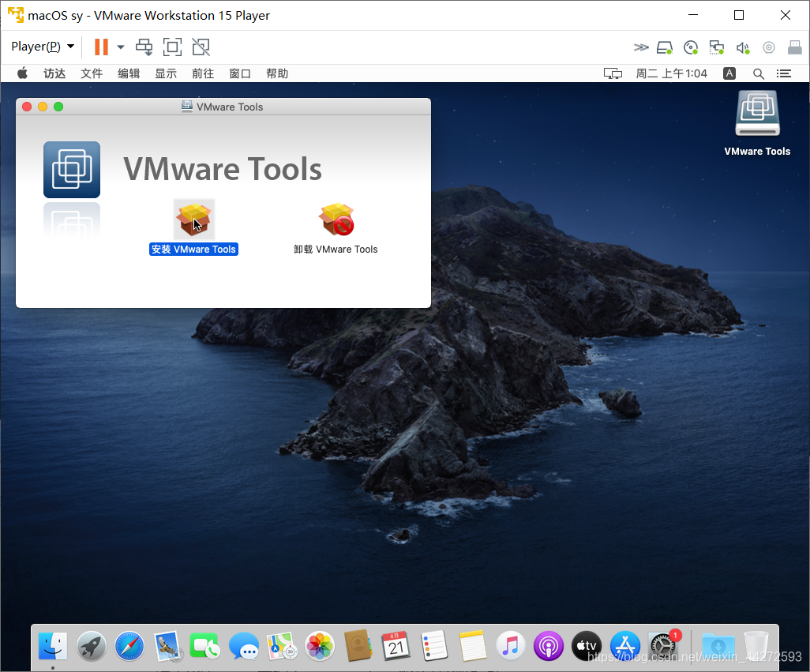Screen dimensions: 810x672
Task: Click the 周二 上午1:04 clock in menu bar
Action: coord(671,73)
